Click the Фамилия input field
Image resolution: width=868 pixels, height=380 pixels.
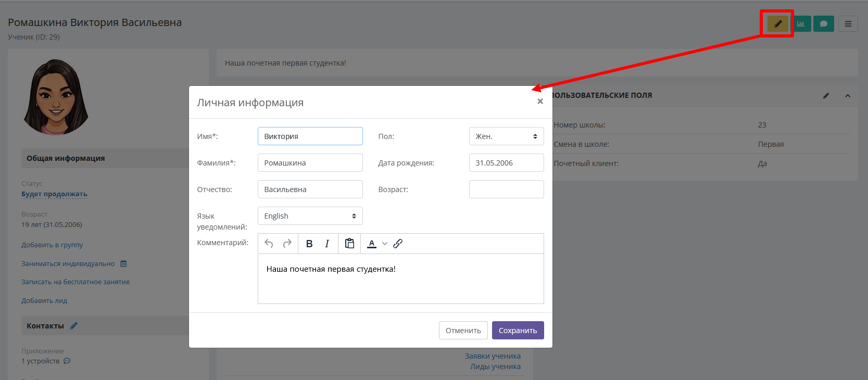click(x=310, y=163)
